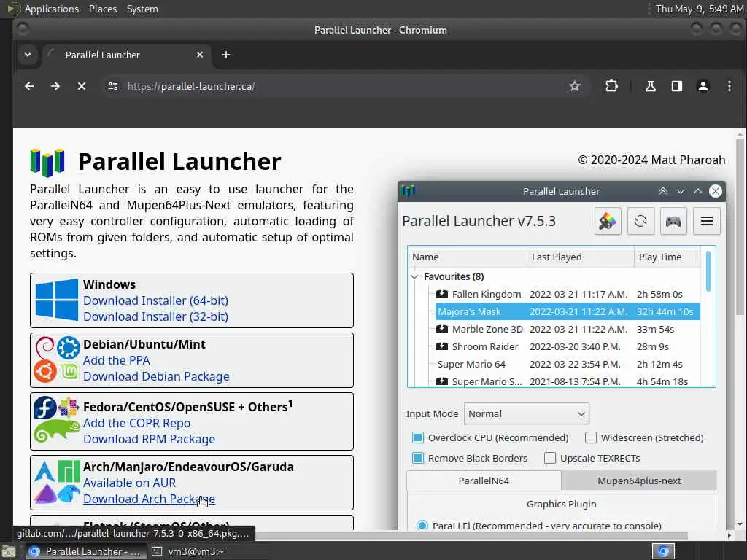
Task: Click the Parallel Launcher website logo
Action: pos(47,163)
